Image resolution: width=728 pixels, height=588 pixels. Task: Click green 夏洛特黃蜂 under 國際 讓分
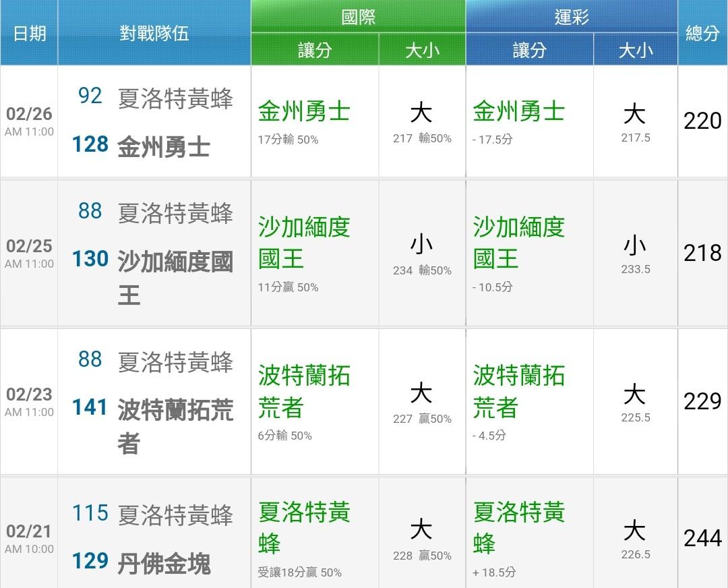(304, 527)
